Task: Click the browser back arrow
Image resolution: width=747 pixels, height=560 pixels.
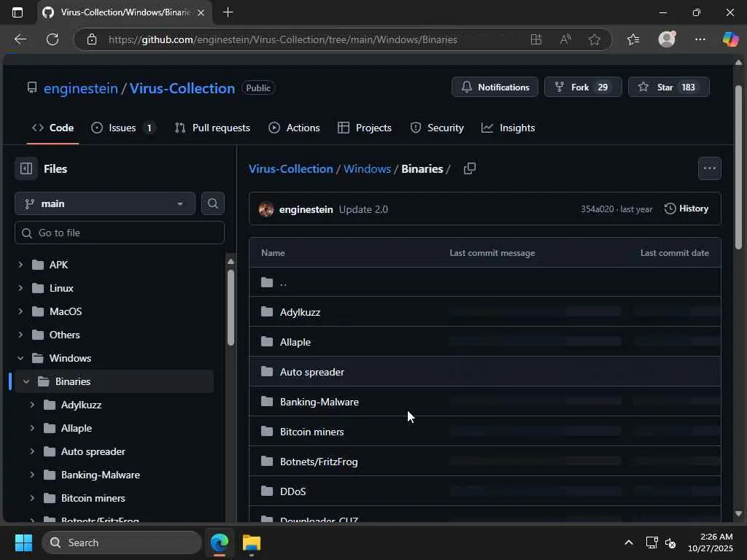Action: [20, 39]
